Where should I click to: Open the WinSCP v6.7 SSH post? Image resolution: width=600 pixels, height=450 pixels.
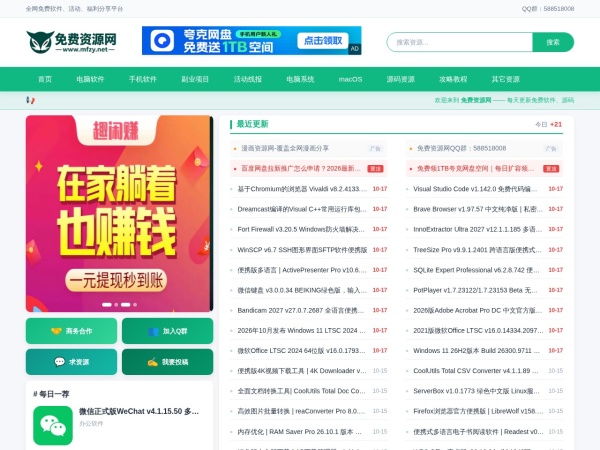(302, 249)
